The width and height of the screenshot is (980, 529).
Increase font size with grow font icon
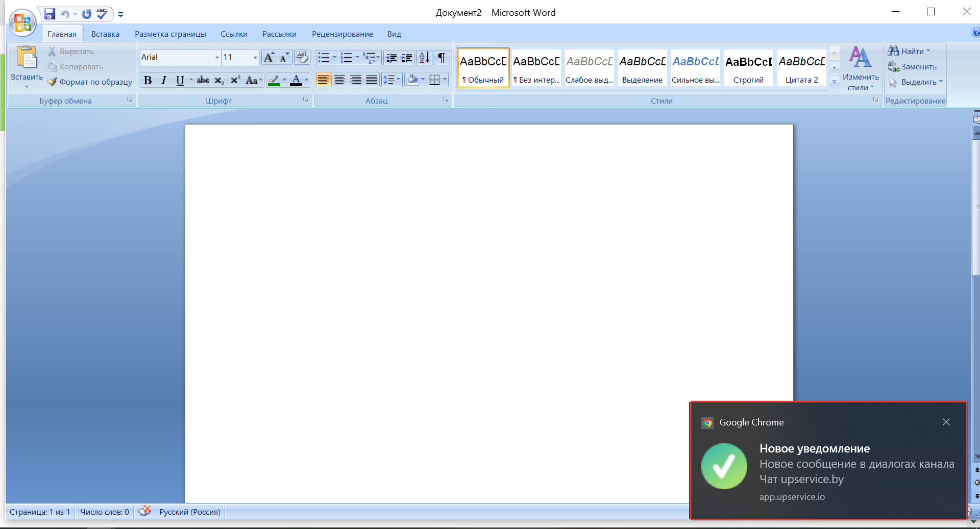pyautogui.click(x=269, y=57)
